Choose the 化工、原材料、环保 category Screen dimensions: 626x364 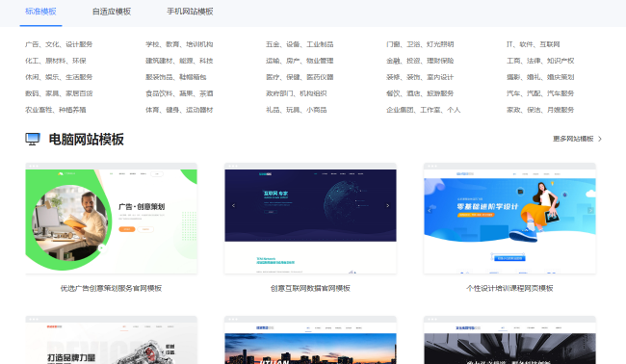(x=56, y=61)
